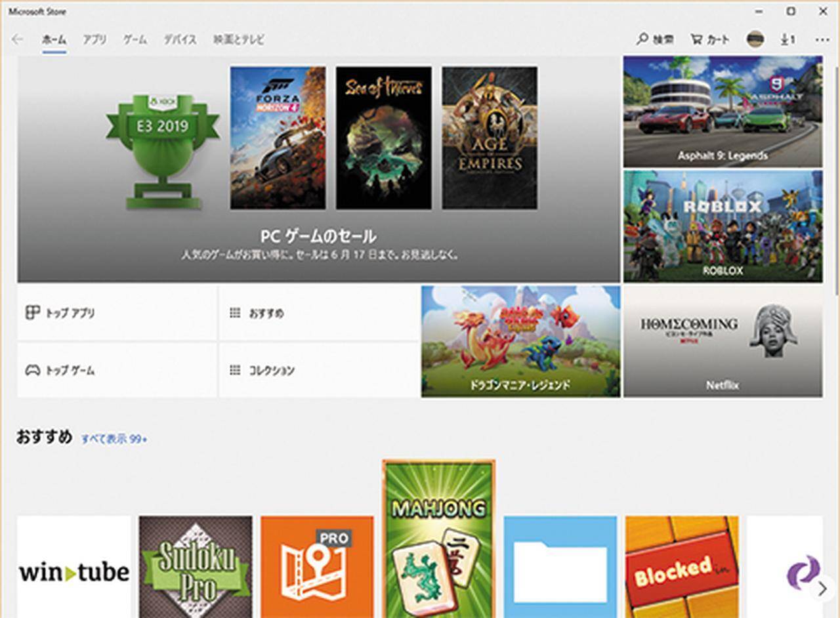The image size is (840, 618).
Task: Open the Sudoku Pro app tile
Action: 196,567
